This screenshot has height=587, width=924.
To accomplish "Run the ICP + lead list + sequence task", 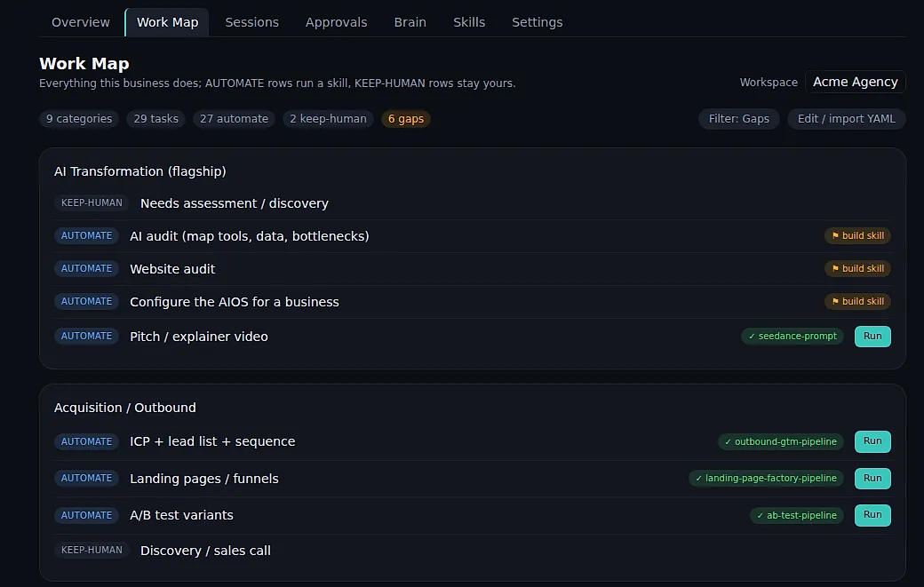I will (872, 441).
